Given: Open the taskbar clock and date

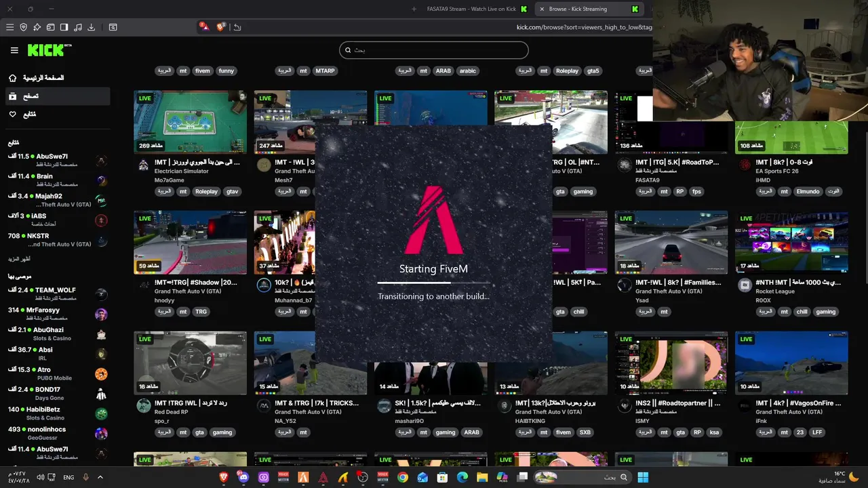Looking at the screenshot, I should 18,477.
